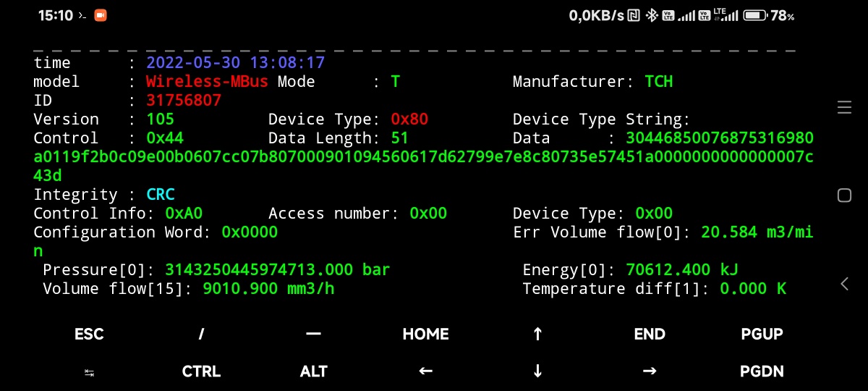
Task: Toggle the ALT modifier key
Action: [x=313, y=371]
